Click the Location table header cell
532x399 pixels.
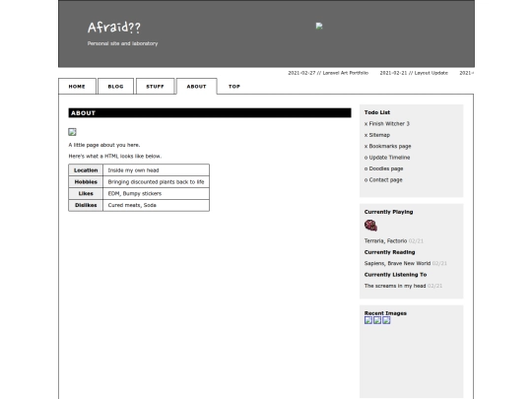coord(86,170)
